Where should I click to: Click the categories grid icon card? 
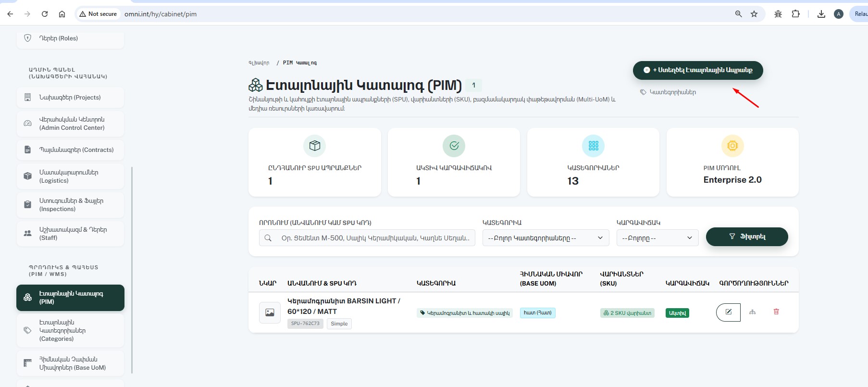coord(594,146)
